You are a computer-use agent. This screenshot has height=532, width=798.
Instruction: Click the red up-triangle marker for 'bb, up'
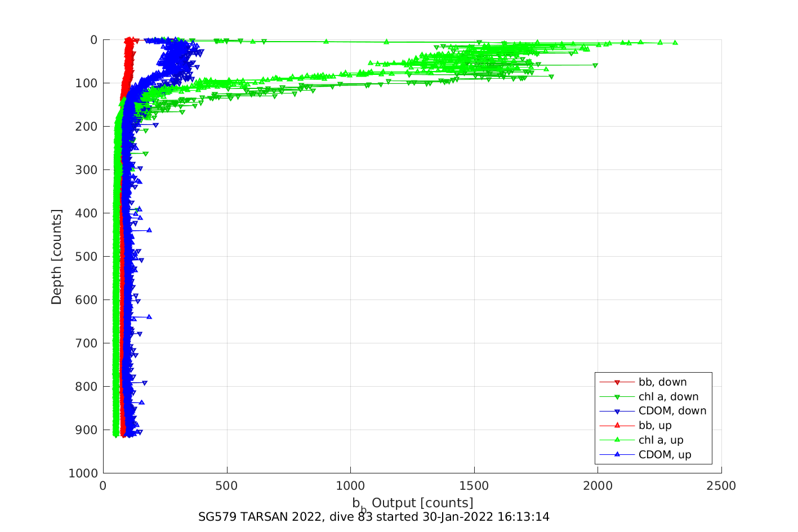(617, 426)
